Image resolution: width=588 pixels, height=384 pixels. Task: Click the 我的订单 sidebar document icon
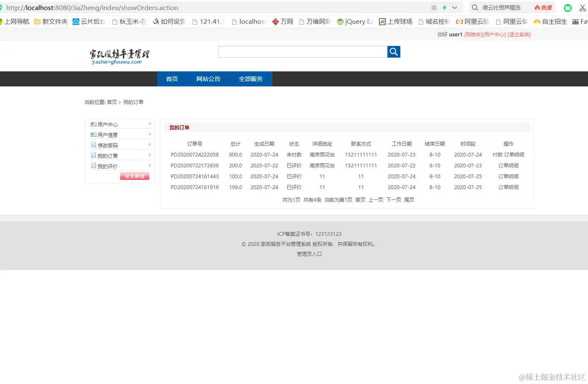[x=93, y=155]
